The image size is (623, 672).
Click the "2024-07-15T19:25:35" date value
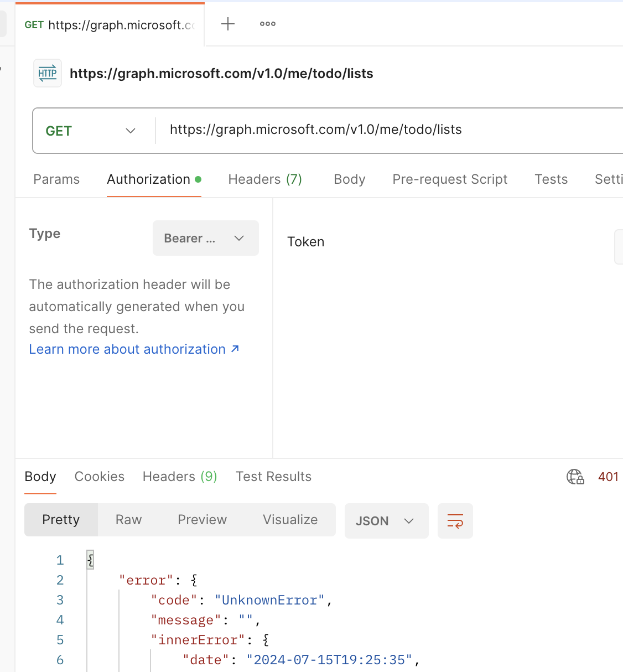coord(329,660)
